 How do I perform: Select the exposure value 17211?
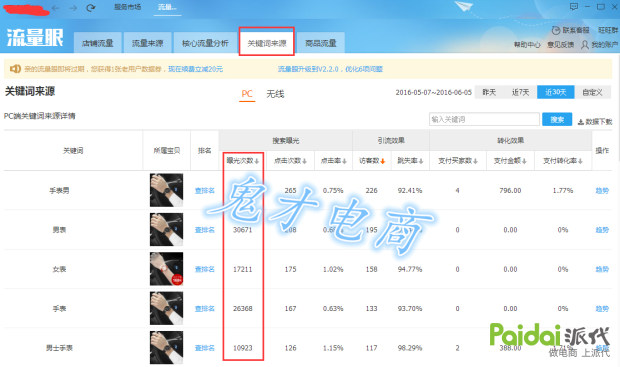tap(242, 269)
